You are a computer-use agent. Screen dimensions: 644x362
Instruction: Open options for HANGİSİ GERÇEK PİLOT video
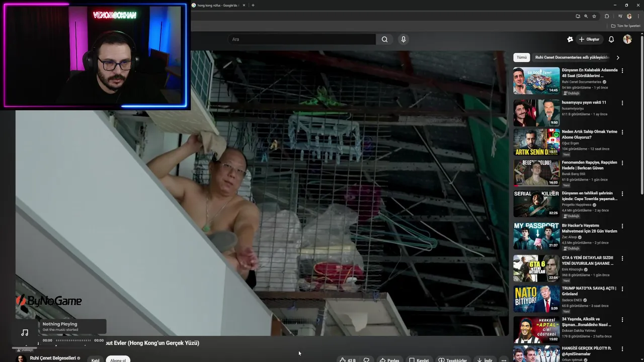622,349
